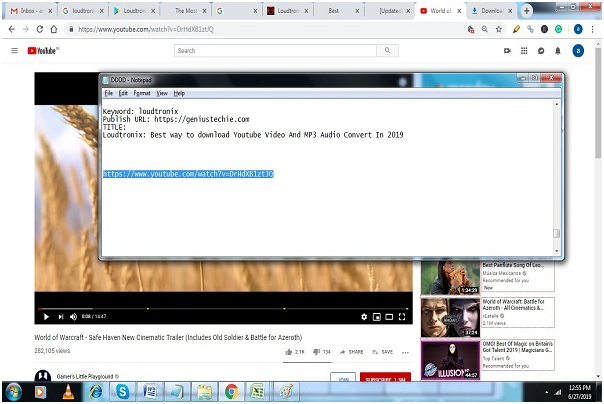Open a new browser tab
This screenshot has height=404, width=604.
pyautogui.click(x=527, y=11)
